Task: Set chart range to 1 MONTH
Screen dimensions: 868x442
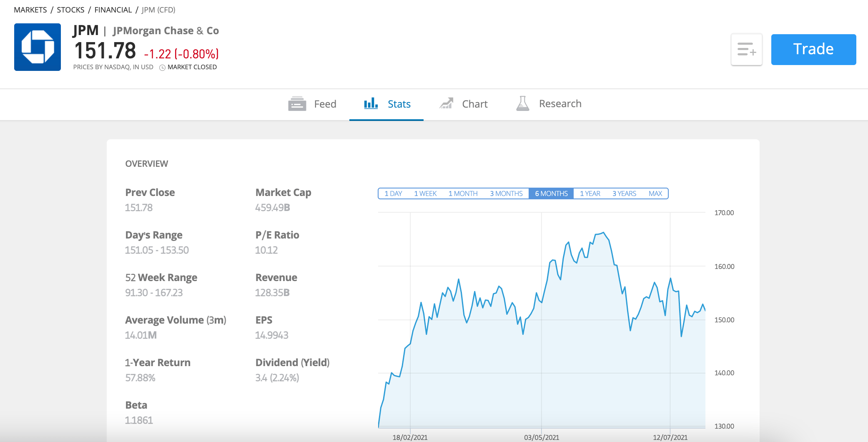Action: 463,193
